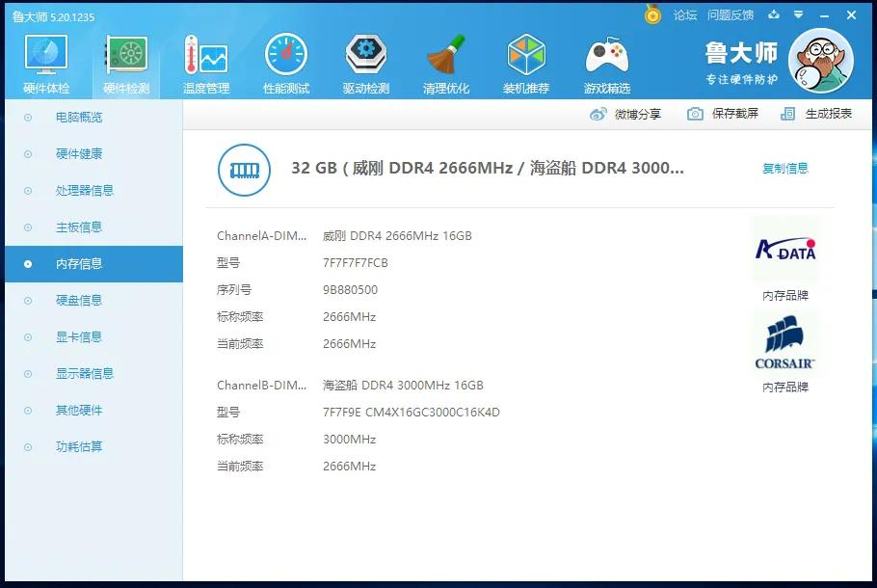This screenshot has height=588, width=877.
Task: Expand the titlebar dropdown arrow menu
Action: [x=796, y=15]
